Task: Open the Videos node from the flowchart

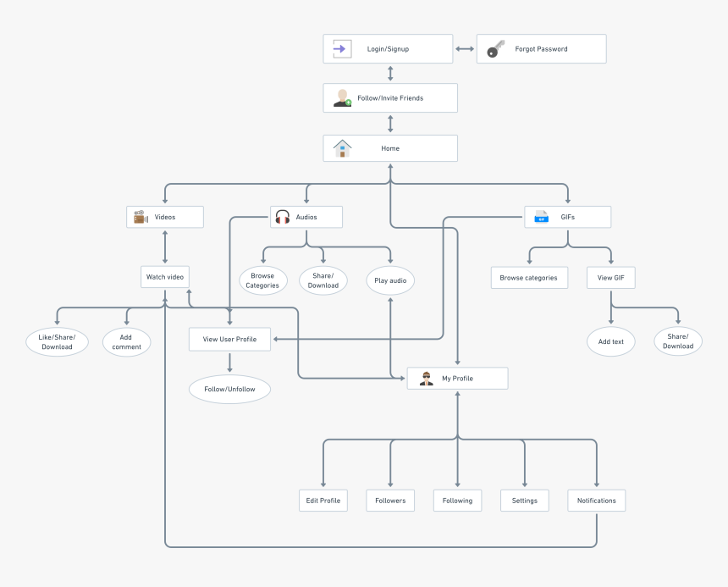Action: coord(165,216)
